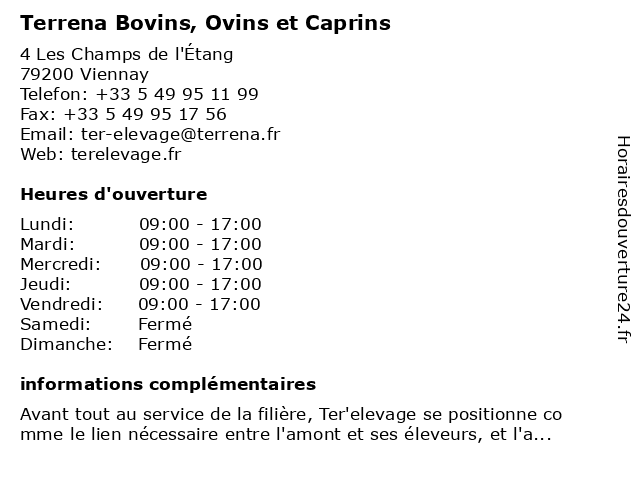Screen dimensions: 640x480
Task: Open the website terelevage.fr
Action: tap(126, 154)
